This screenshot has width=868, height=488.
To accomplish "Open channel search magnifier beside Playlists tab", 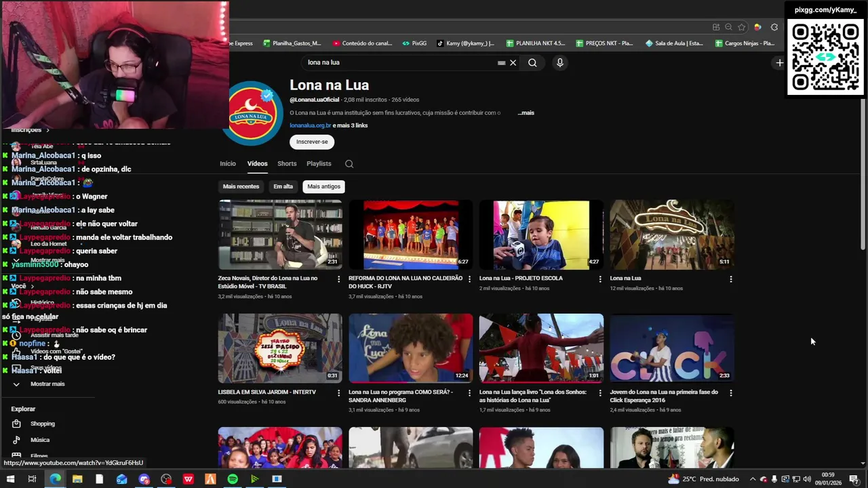I will pyautogui.click(x=349, y=163).
